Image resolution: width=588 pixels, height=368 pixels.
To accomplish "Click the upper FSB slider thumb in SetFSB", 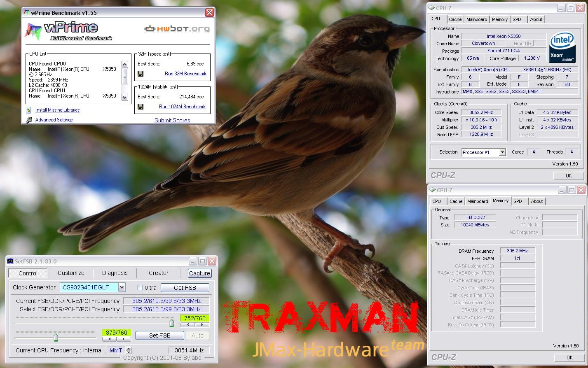I will click(x=172, y=323).
